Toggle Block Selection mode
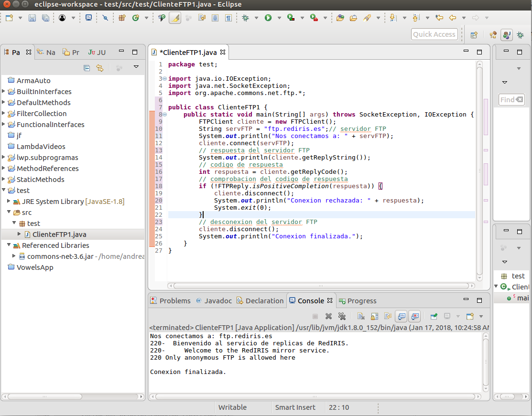This screenshot has height=416, width=532. click(x=215, y=18)
